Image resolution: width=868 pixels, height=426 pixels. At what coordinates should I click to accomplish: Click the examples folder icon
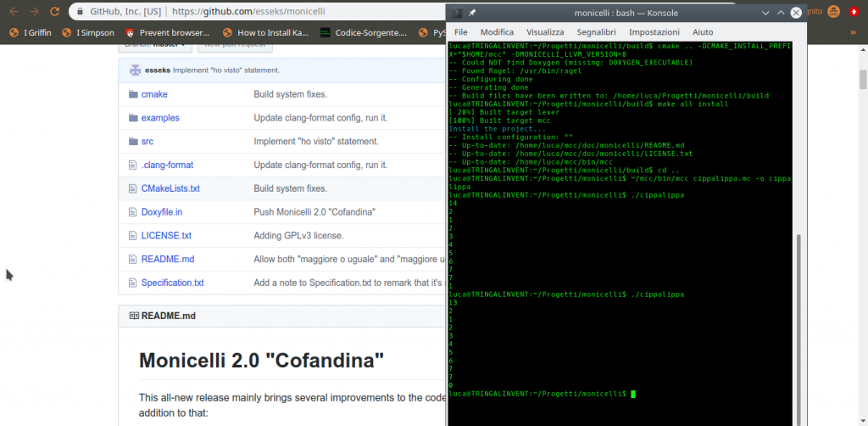tap(133, 118)
